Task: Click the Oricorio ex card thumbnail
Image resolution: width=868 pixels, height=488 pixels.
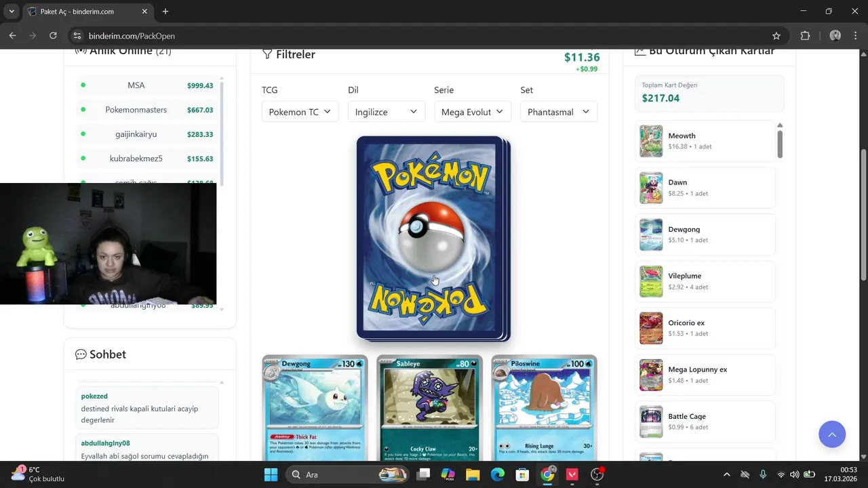Action: tap(651, 328)
